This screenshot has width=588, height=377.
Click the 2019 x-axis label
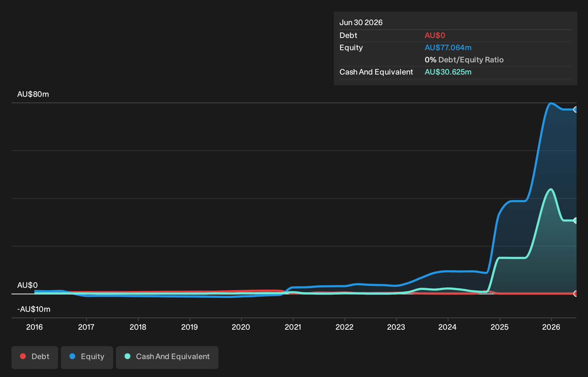pyautogui.click(x=189, y=327)
